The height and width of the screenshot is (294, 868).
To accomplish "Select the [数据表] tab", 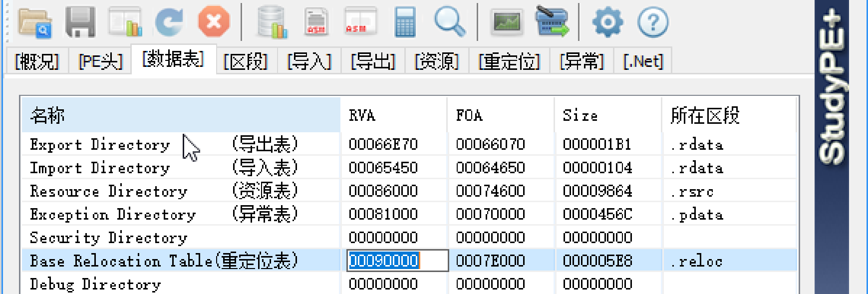I will pyautogui.click(x=174, y=59).
